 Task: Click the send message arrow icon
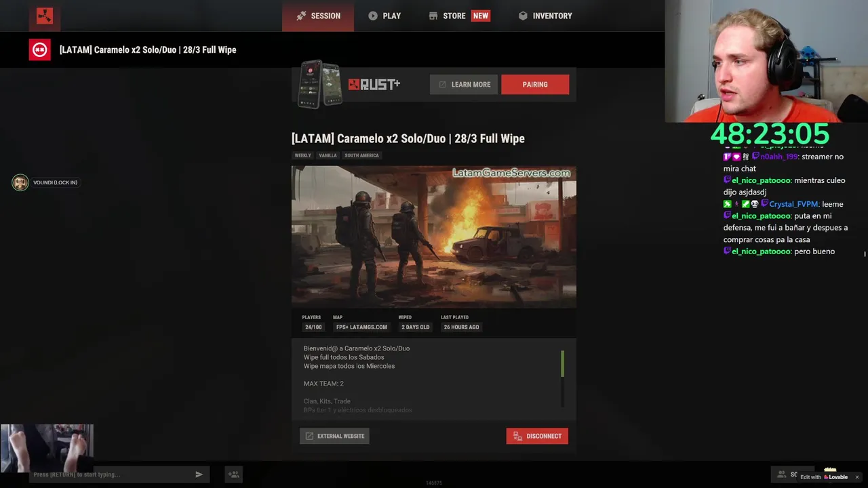coord(199,474)
